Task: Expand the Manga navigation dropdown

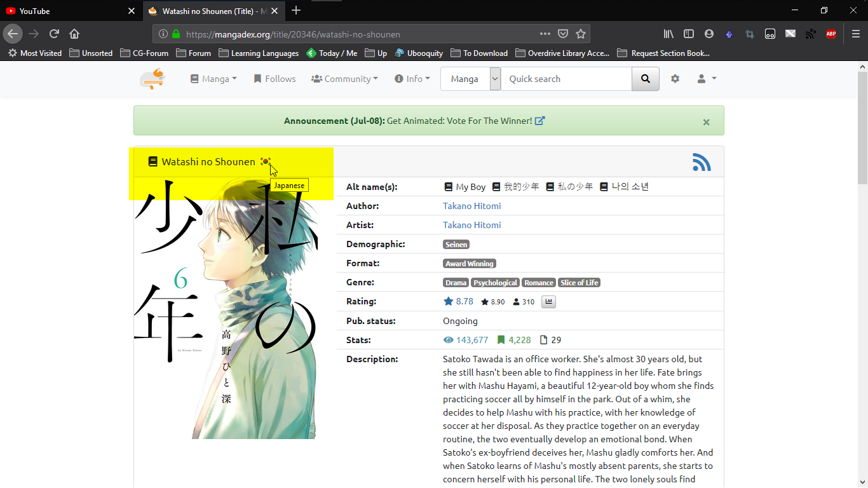Action: 214,79
